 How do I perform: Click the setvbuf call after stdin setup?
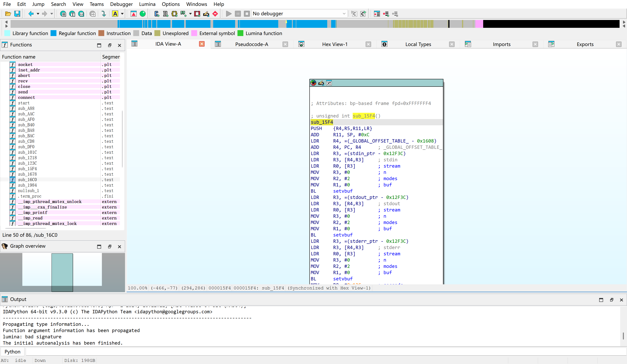[x=343, y=191]
